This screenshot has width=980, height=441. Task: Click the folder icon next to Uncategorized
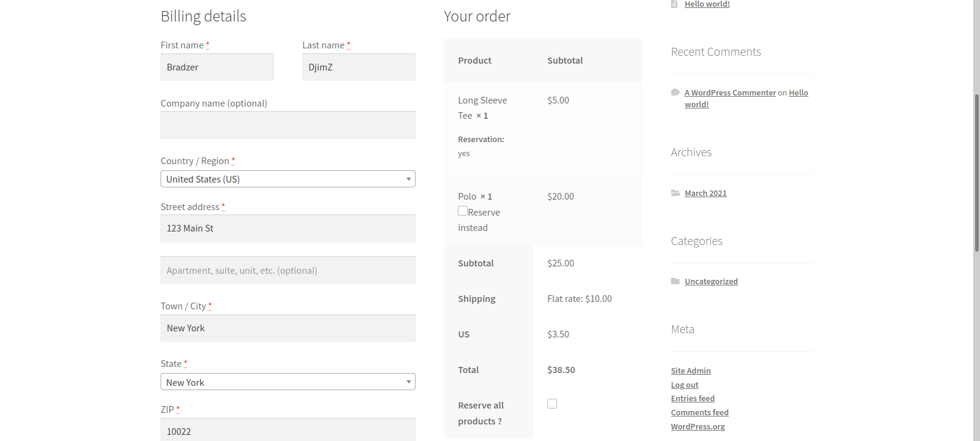[675, 281]
